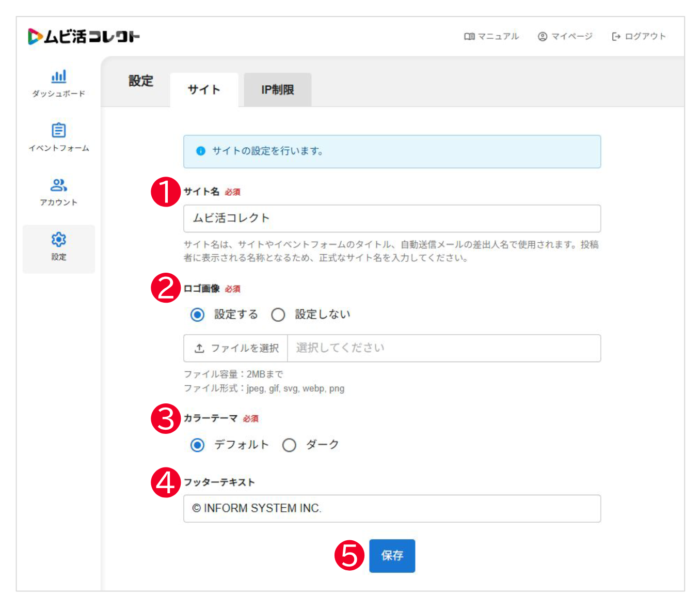Click the カラーテーマ field label
The height and width of the screenshot is (595, 700).
click(x=211, y=418)
